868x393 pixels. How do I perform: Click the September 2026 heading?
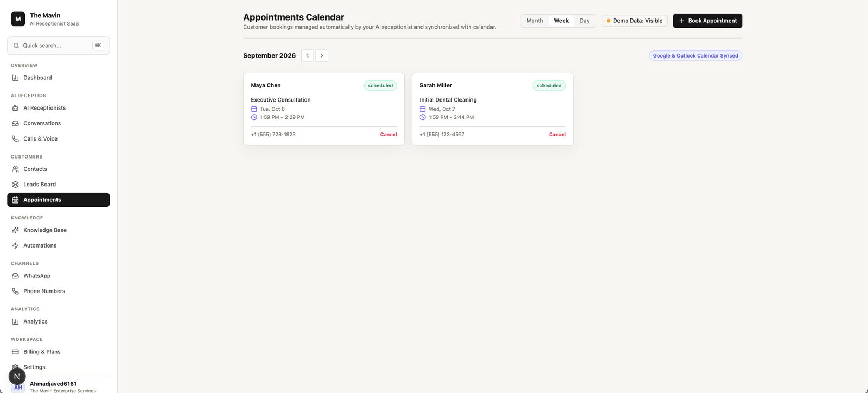point(270,55)
